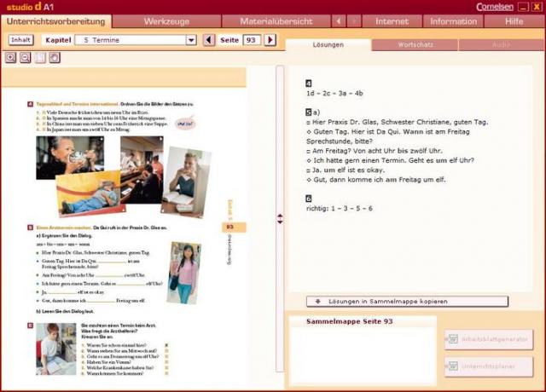The width and height of the screenshot is (546, 392).
Task: Switch to the Wortschatz tab
Action: [x=415, y=43]
